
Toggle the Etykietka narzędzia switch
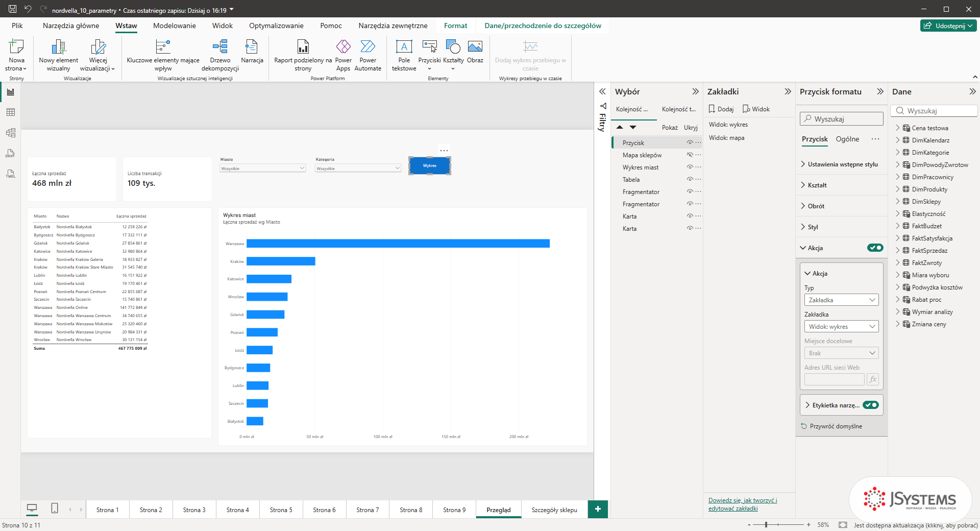tap(871, 405)
